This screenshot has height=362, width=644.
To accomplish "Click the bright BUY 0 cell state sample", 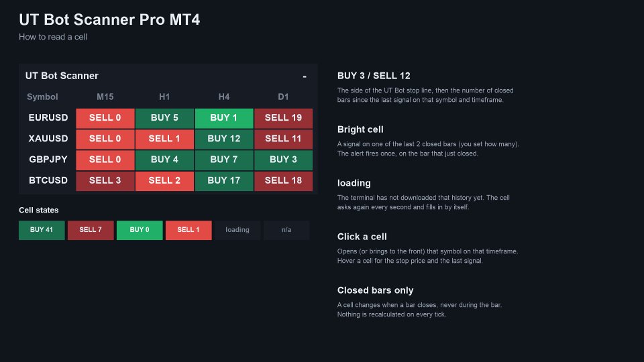I will click(140, 230).
